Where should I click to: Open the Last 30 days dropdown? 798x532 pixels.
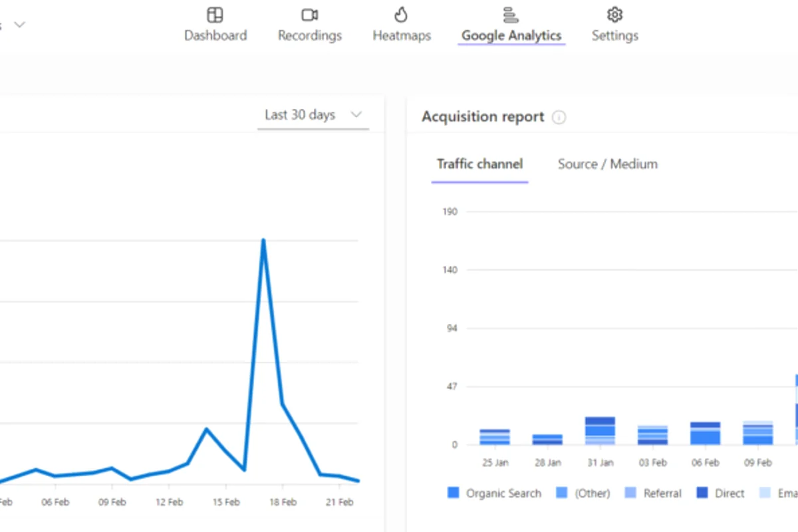point(313,115)
